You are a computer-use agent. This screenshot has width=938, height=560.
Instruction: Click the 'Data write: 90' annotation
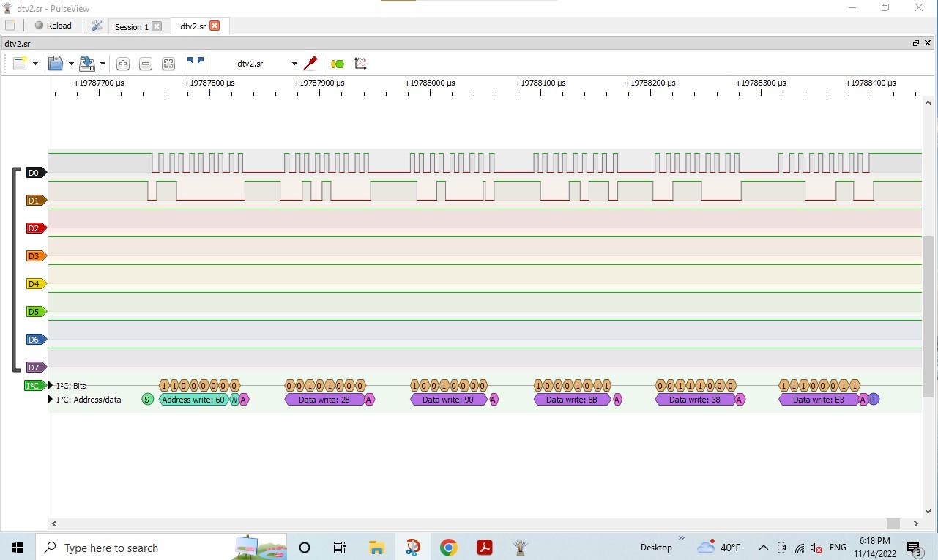point(448,400)
